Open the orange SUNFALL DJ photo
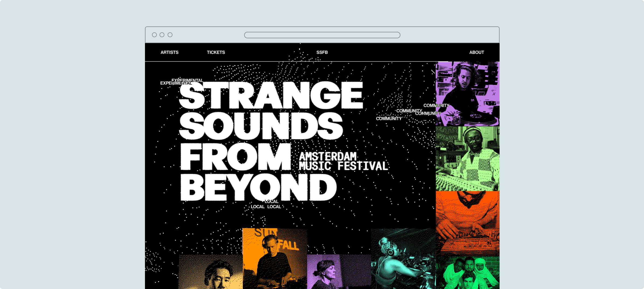 275,259
